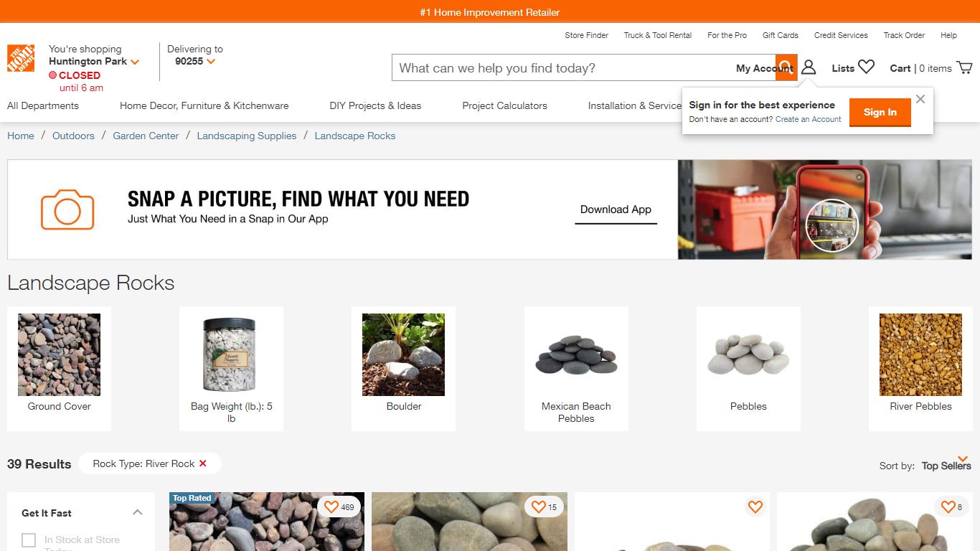Favorite the third product with no save count

pos(755,507)
